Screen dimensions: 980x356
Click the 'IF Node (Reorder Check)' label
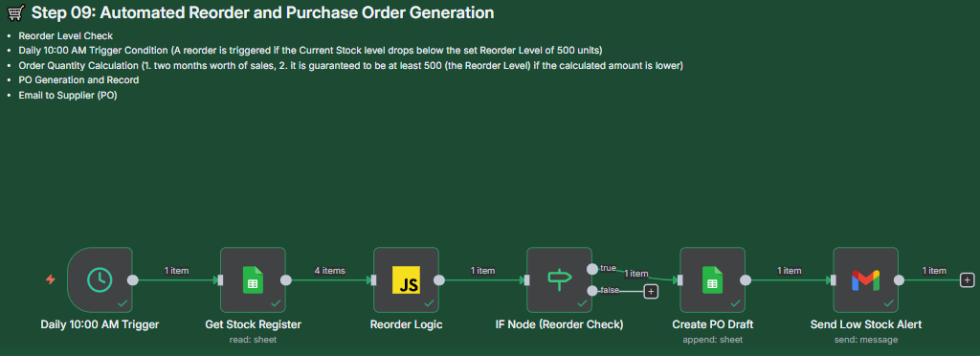(559, 324)
